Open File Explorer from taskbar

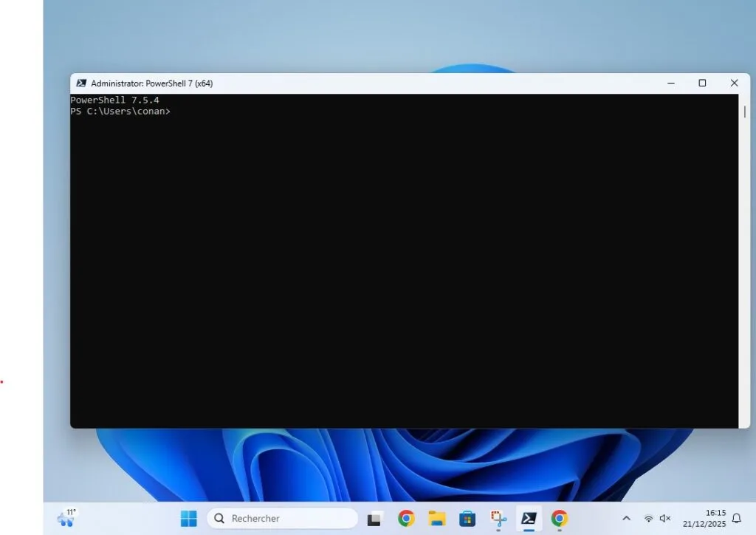click(437, 519)
